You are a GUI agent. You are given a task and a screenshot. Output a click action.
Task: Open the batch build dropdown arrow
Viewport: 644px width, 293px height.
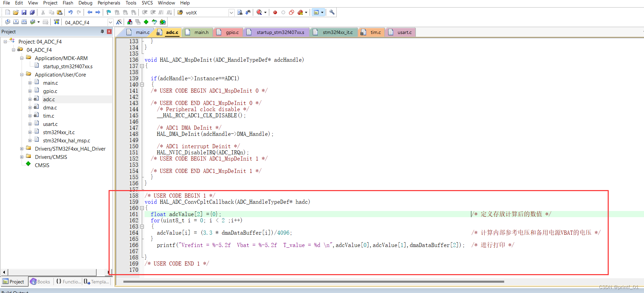coord(39,22)
